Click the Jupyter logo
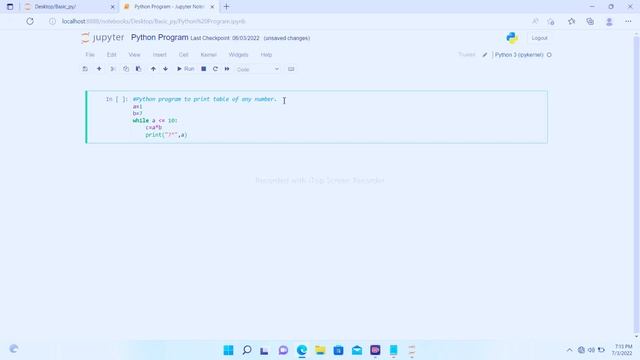 click(x=102, y=38)
